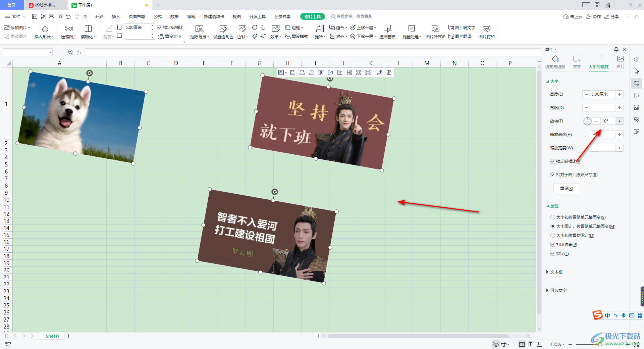
Task: Select 大小和位置随单元格而变 radio option
Action: pyautogui.click(x=553, y=217)
